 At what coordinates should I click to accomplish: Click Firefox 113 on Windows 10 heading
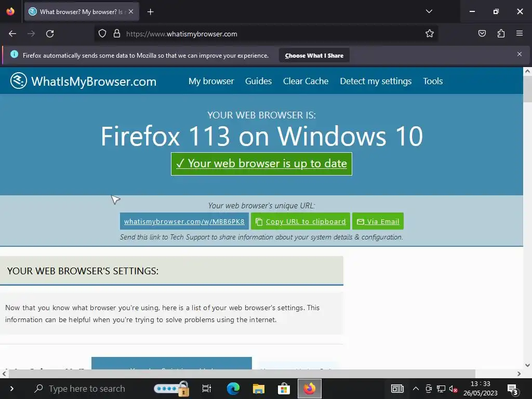tap(262, 136)
